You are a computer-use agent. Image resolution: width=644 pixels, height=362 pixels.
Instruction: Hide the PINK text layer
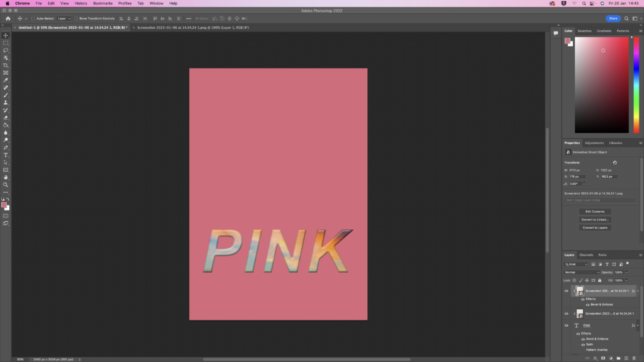pos(566,326)
